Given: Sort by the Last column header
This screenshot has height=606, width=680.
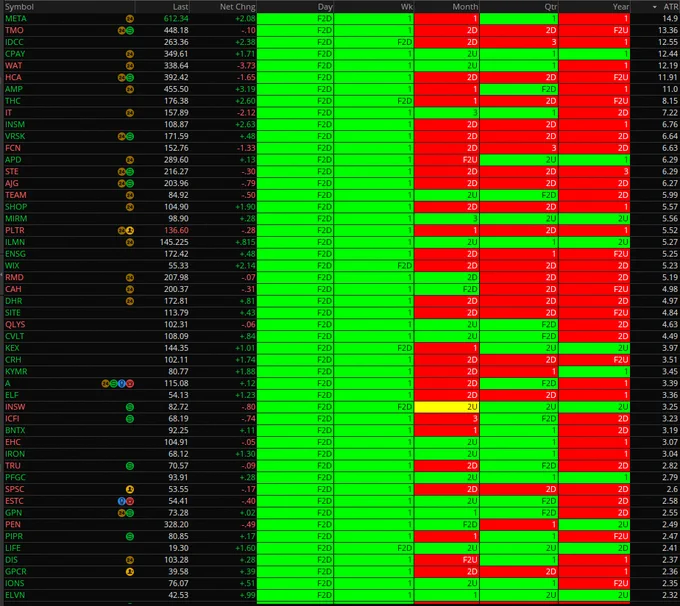Looking at the screenshot, I should pyautogui.click(x=180, y=7).
